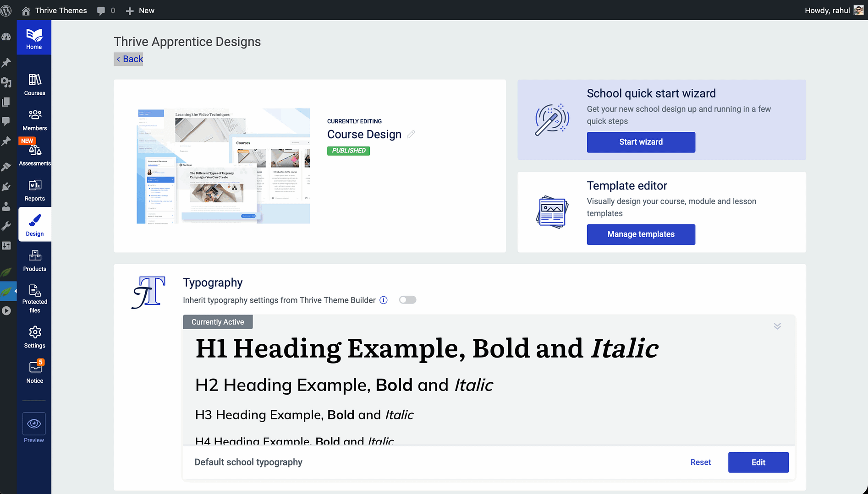Open the Courses sidebar section
The width and height of the screenshot is (868, 494).
pos(34,85)
